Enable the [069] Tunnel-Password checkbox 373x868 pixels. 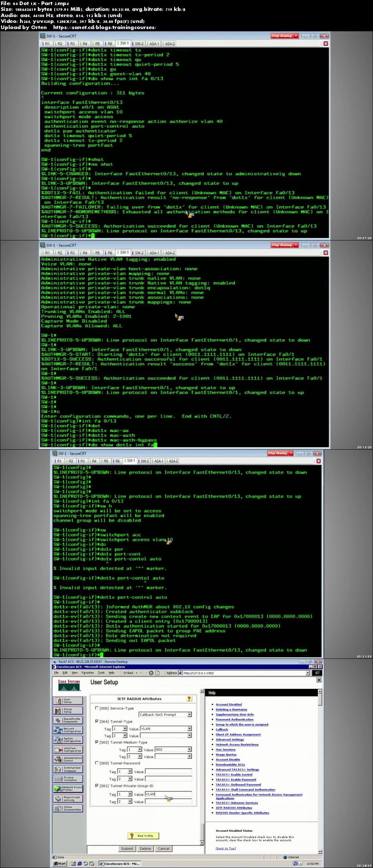(x=97, y=763)
